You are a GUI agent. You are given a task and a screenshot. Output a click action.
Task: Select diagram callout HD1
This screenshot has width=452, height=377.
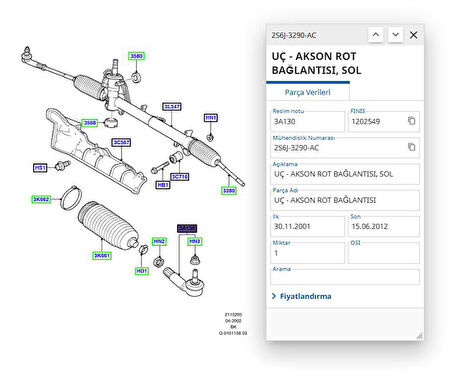pyautogui.click(x=142, y=271)
